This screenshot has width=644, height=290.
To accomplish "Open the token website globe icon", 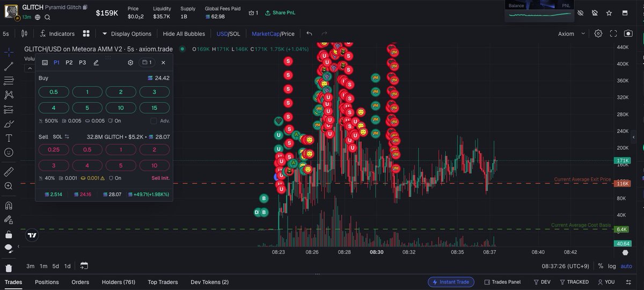I will pos(38,17).
